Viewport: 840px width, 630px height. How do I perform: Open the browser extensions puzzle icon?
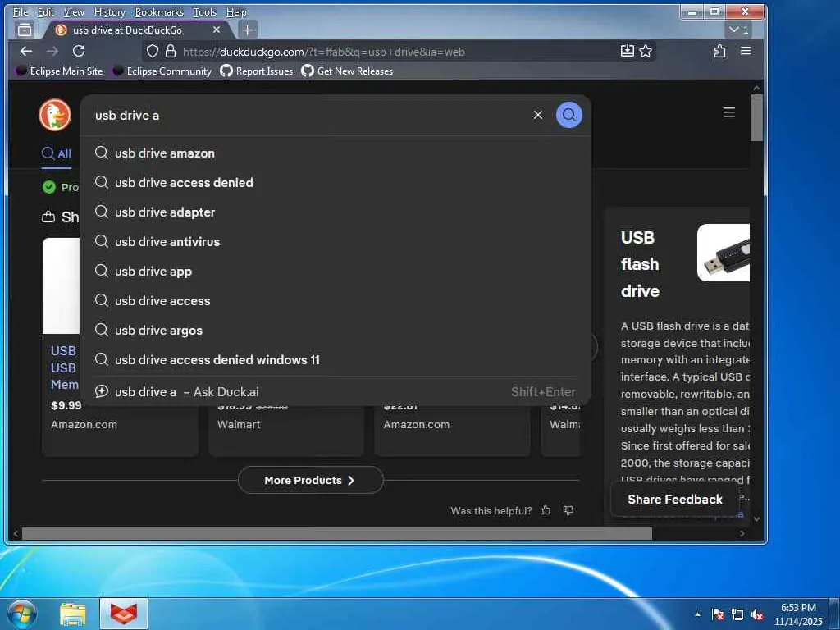coord(719,51)
